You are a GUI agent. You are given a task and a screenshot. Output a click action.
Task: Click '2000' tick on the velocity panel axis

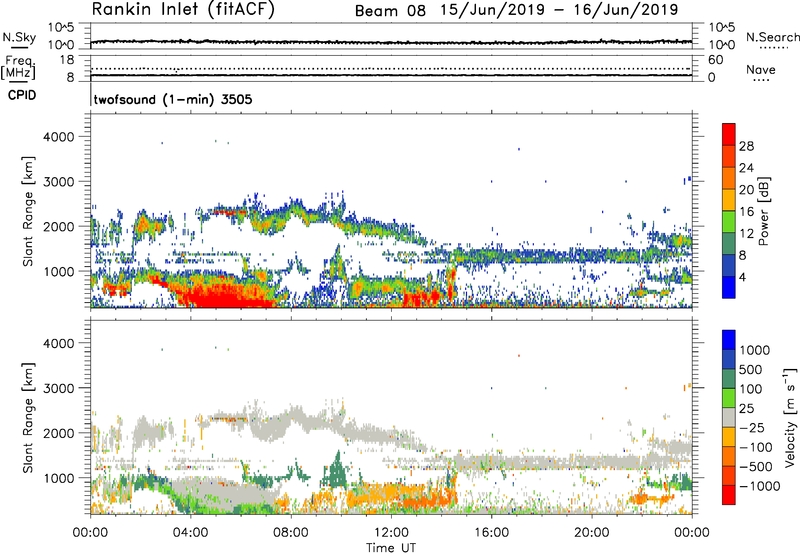pos(58,433)
